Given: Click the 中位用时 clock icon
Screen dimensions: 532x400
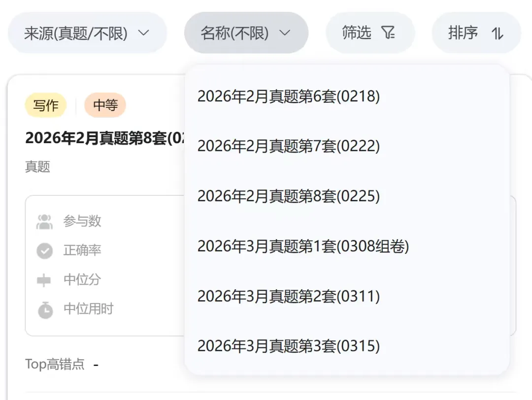Looking at the screenshot, I should (x=45, y=309).
